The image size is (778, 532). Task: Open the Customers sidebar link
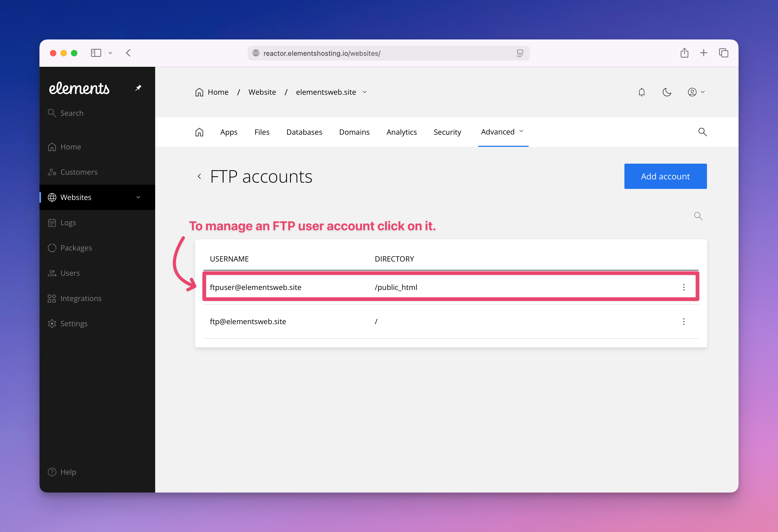click(79, 172)
